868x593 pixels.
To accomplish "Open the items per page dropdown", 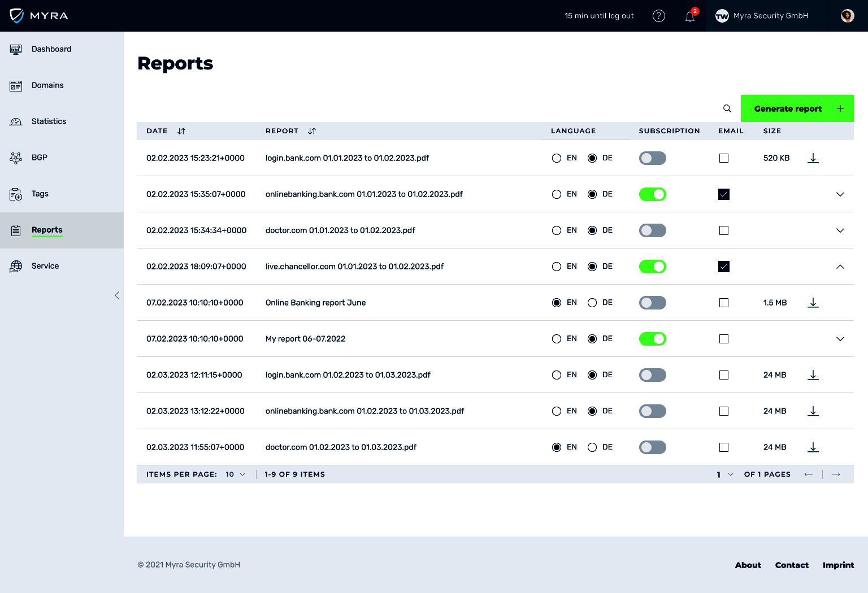I will click(x=235, y=474).
